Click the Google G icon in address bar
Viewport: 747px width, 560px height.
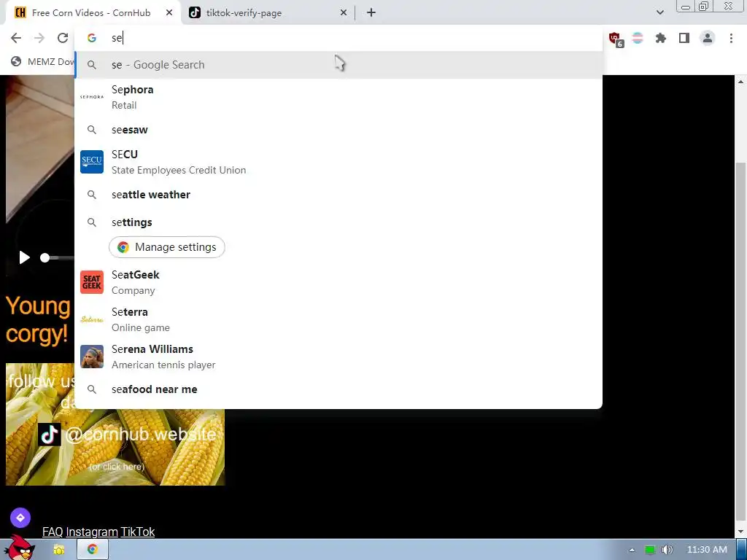pos(92,38)
